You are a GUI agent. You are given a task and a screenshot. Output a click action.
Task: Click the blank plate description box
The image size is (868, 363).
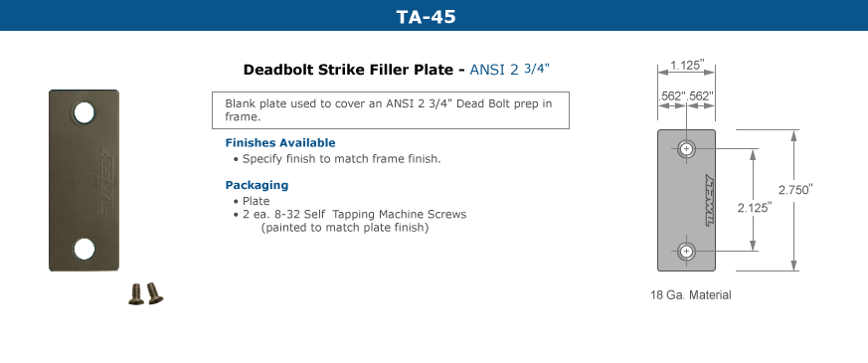coord(391,110)
